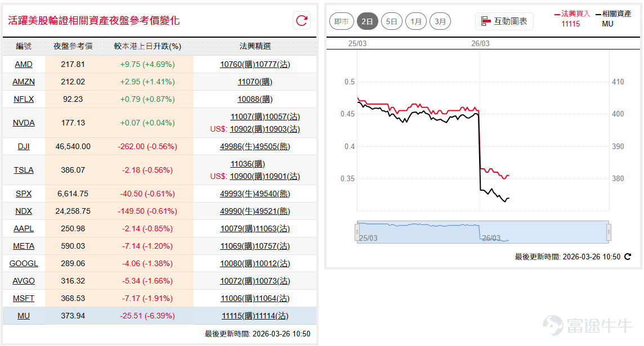644x346 pixels.
Task: Select the 5日 chart range
Action: coord(391,21)
